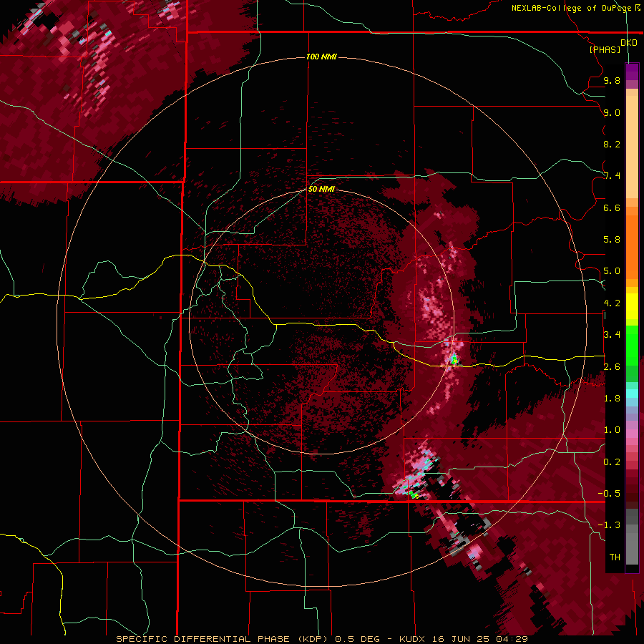
Task: Click the purple segment atop the color bar
Action: click(x=632, y=72)
